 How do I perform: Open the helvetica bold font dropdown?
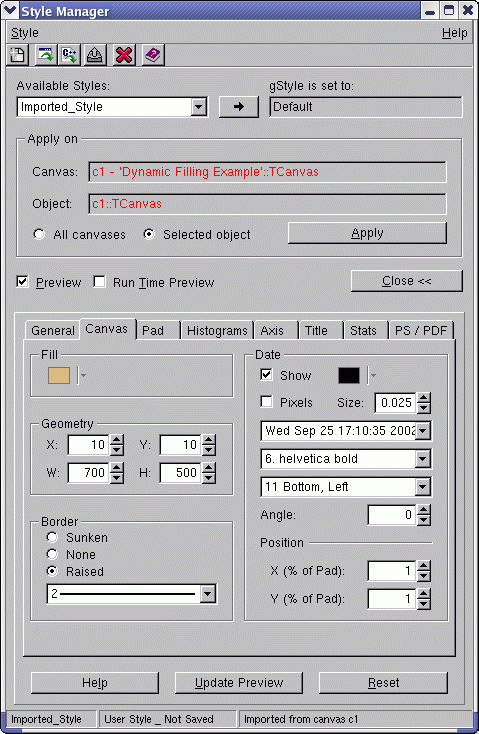pyautogui.click(x=422, y=459)
